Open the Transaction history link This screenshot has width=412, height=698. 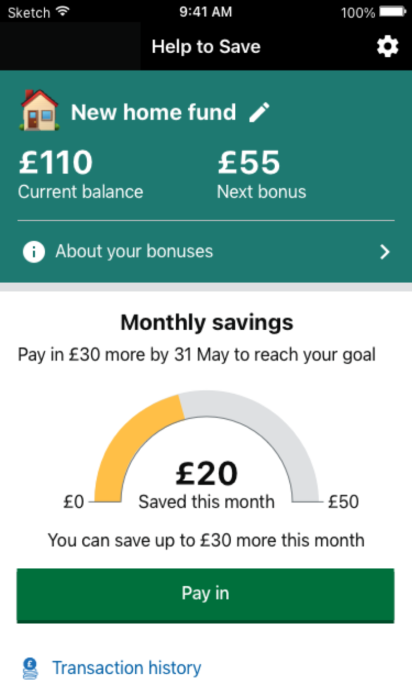(127, 668)
